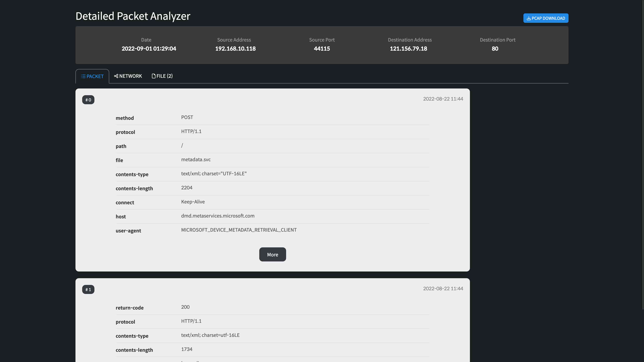Select the Detailed Packet Analyzer heading

133,16
